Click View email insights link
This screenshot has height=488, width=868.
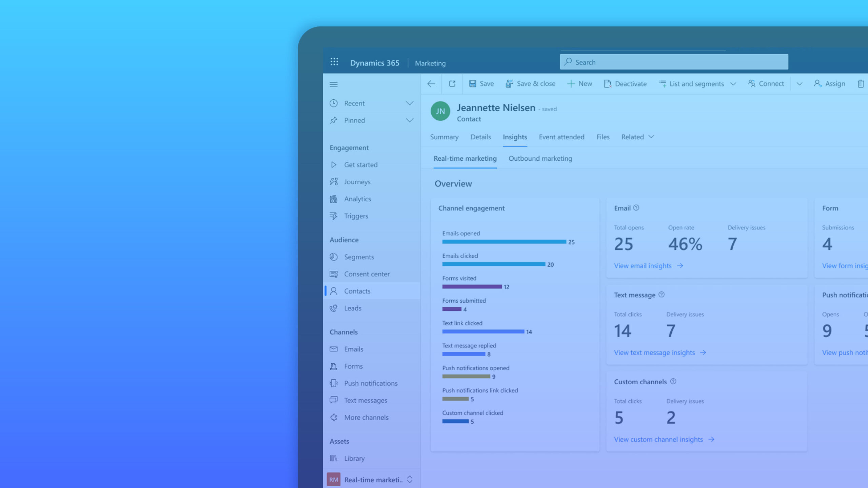coord(648,266)
